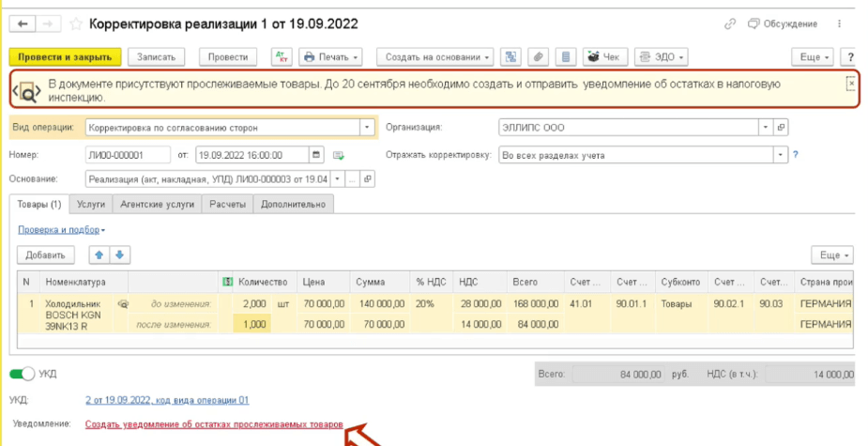The width and height of the screenshot is (868, 446).
Task: Expand Отражать корректировку dropdown
Action: [x=780, y=155]
